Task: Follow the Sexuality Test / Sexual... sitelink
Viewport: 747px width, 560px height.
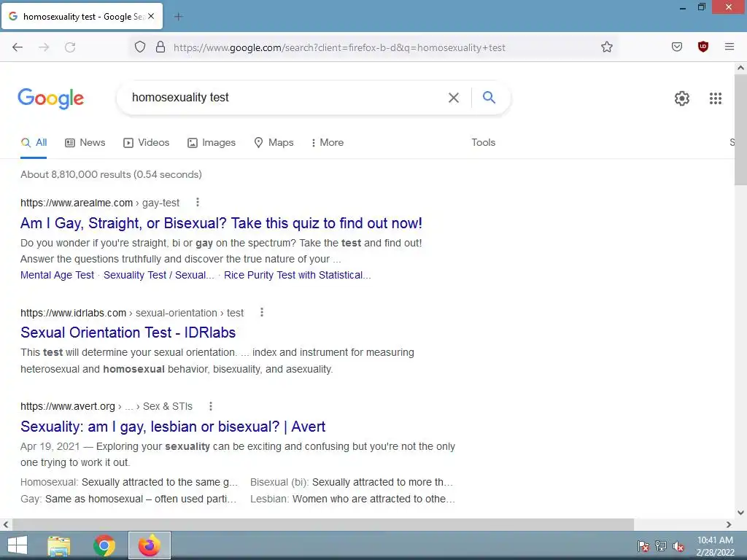Action: click(158, 275)
